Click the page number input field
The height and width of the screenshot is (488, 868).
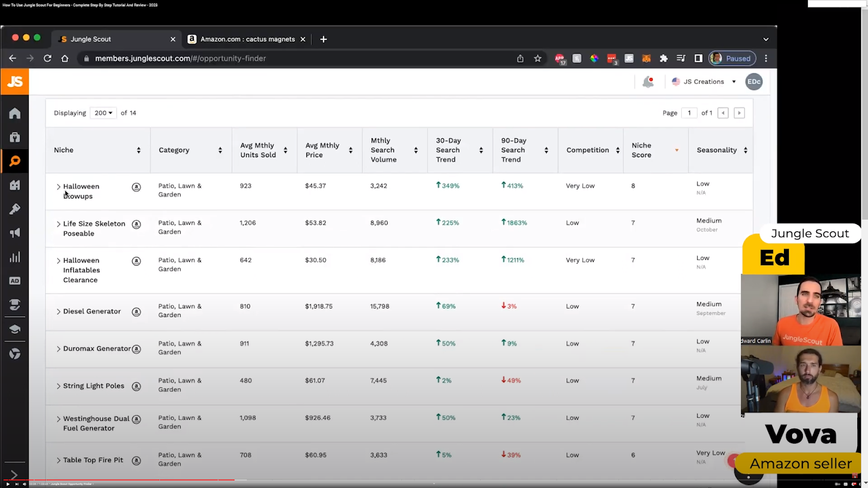[689, 113]
